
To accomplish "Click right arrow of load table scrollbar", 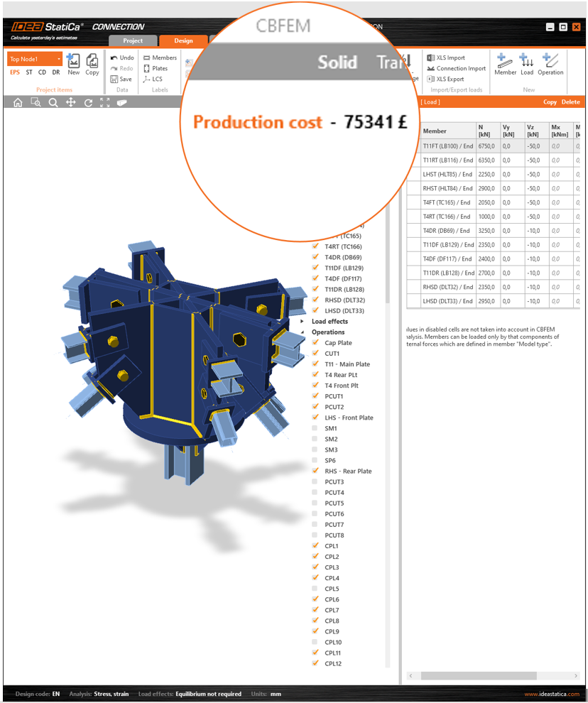I will [x=576, y=675].
